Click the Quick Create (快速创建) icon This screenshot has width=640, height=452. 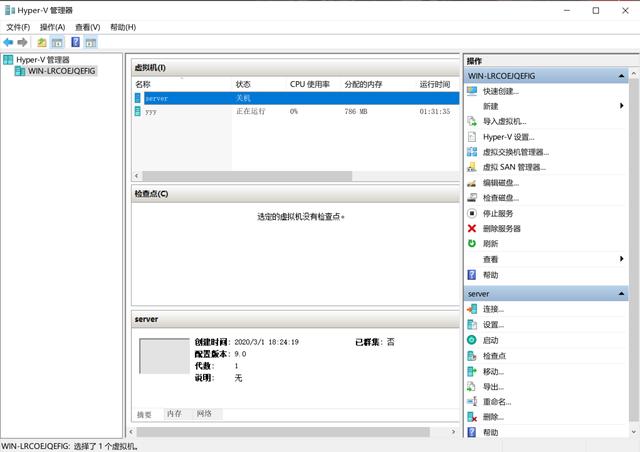pyautogui.click(x=472, y=91)
